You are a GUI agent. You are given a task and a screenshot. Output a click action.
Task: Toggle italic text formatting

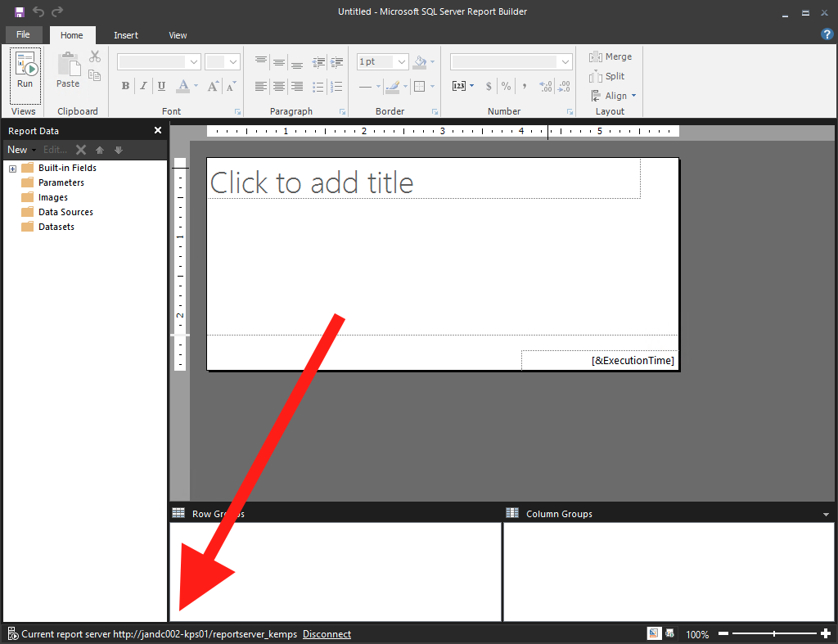[143, 86]
